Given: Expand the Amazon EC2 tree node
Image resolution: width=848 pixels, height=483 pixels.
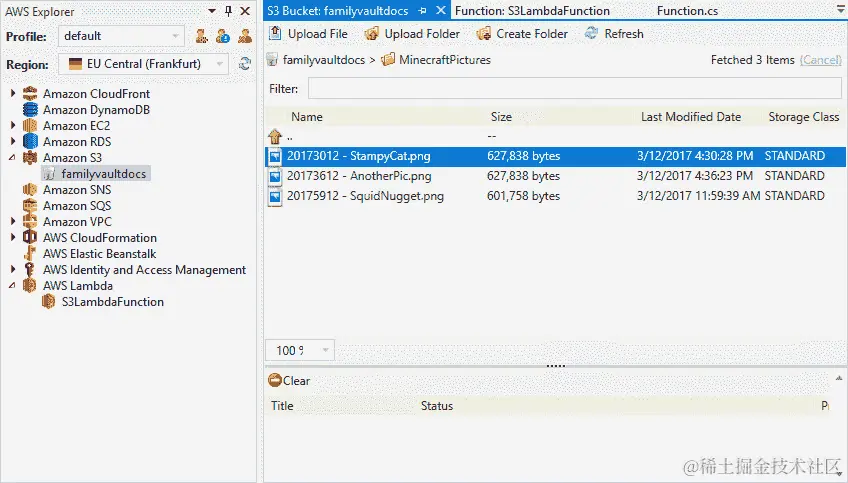Looking at the screenshot, I should pos(12,125).
